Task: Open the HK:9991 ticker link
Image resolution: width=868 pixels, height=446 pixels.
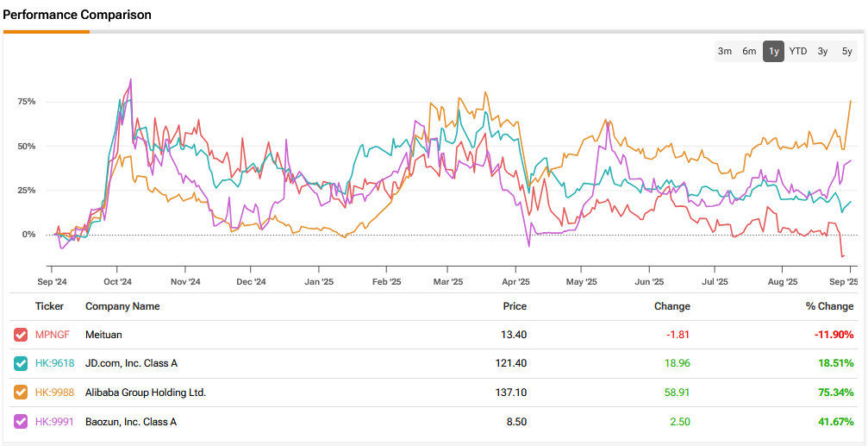Action: 54,422
